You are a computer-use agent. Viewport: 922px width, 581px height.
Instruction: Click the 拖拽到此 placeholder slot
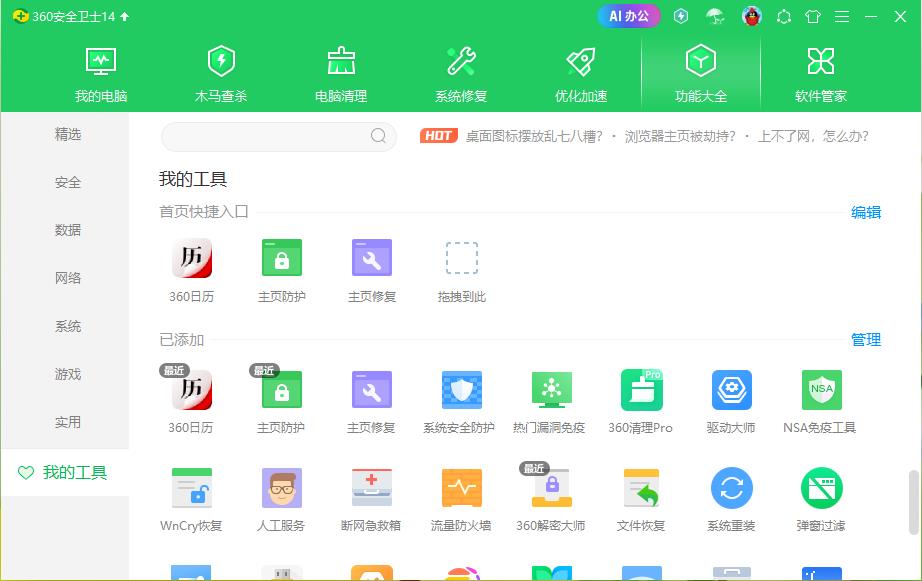[462, 271]
